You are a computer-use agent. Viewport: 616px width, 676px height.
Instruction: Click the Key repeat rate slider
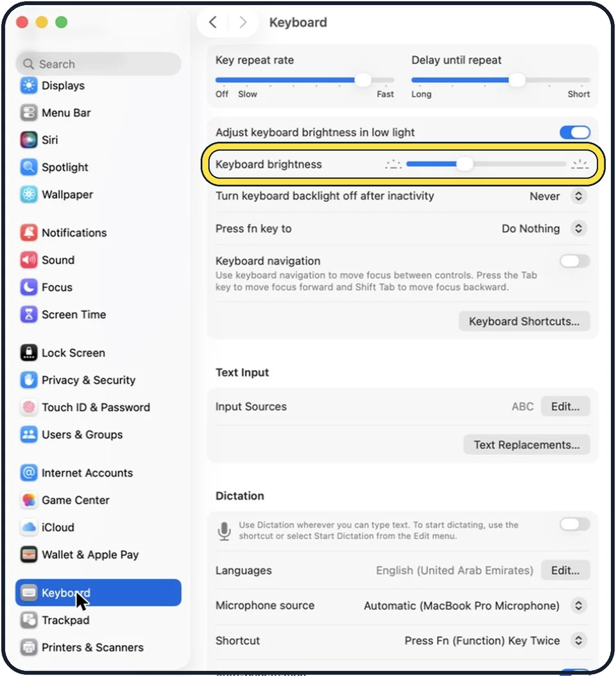click(x=305, y=80)
